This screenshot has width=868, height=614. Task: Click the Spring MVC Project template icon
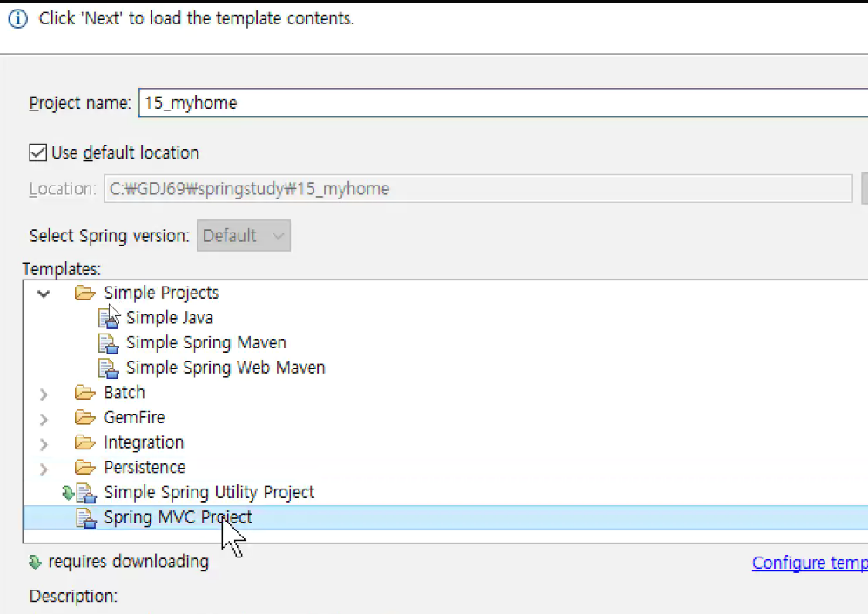[86, 518]
